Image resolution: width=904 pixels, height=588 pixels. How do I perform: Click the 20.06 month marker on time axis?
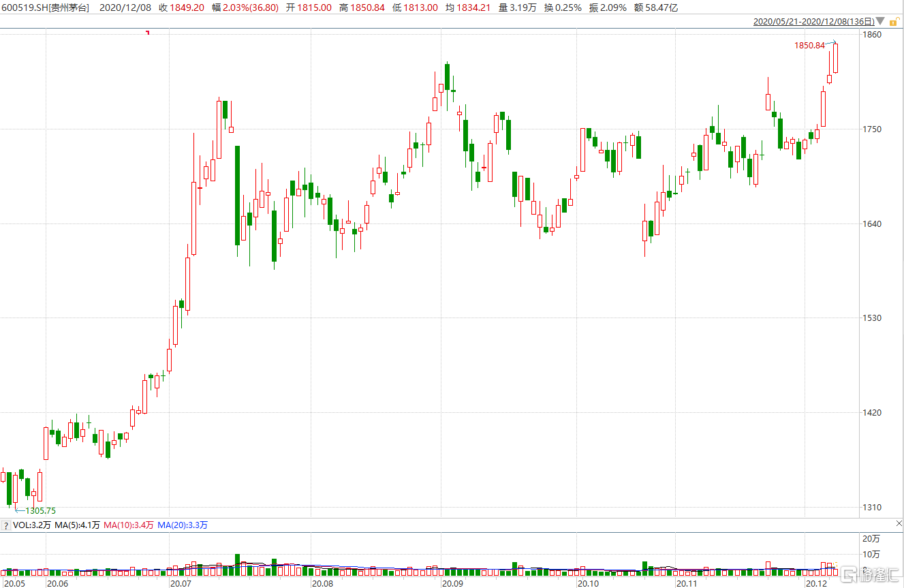coord(57,583)
